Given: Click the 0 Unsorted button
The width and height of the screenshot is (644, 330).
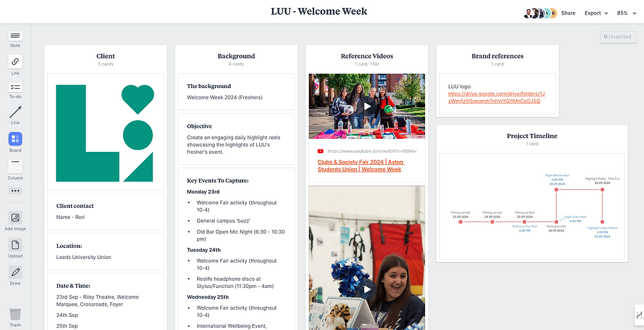Looking at the screenshot, I should 618,37.
